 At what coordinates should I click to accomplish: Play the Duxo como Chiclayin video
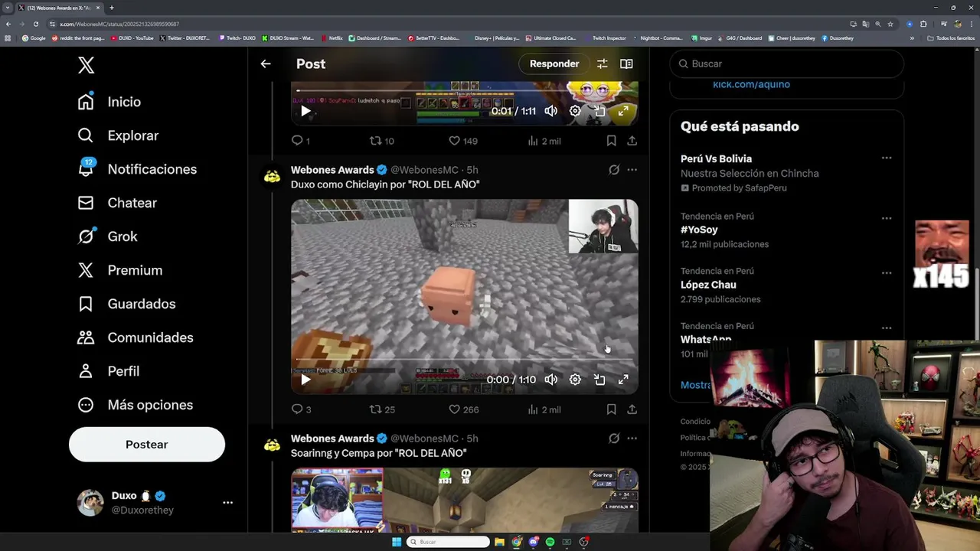305,380
